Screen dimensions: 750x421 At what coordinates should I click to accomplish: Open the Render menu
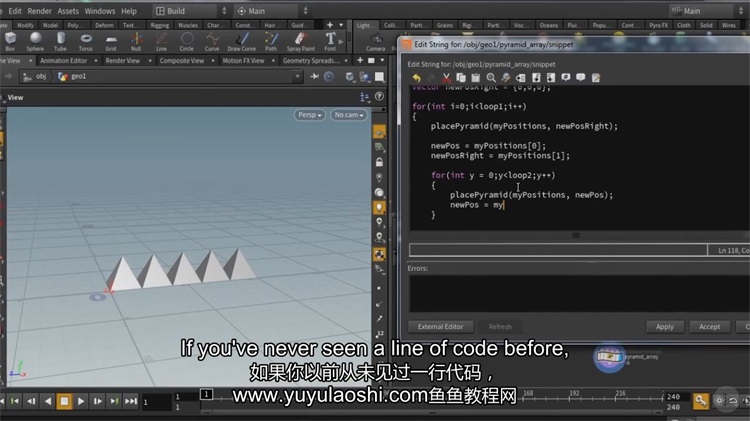point(40,11)
